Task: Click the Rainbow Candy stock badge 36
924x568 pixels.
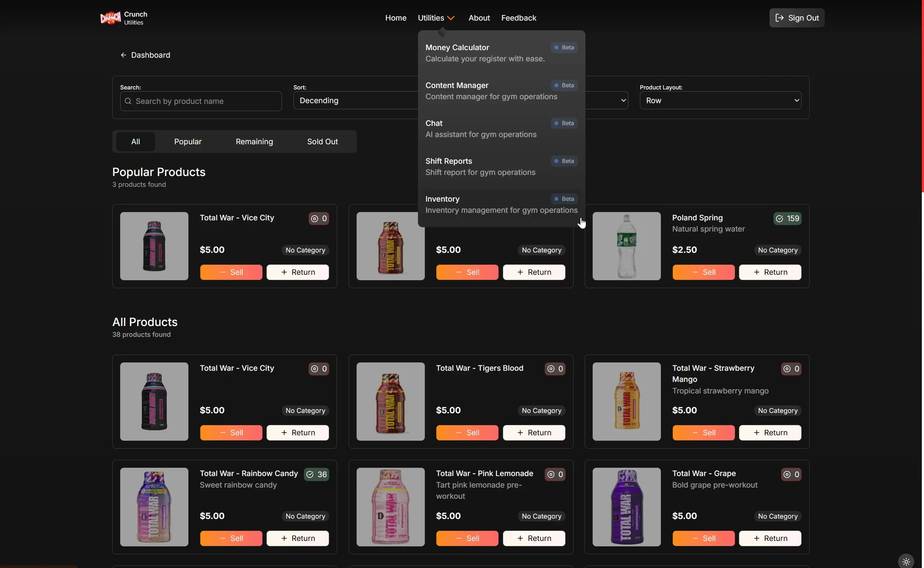Action: (x=316, y=474)
